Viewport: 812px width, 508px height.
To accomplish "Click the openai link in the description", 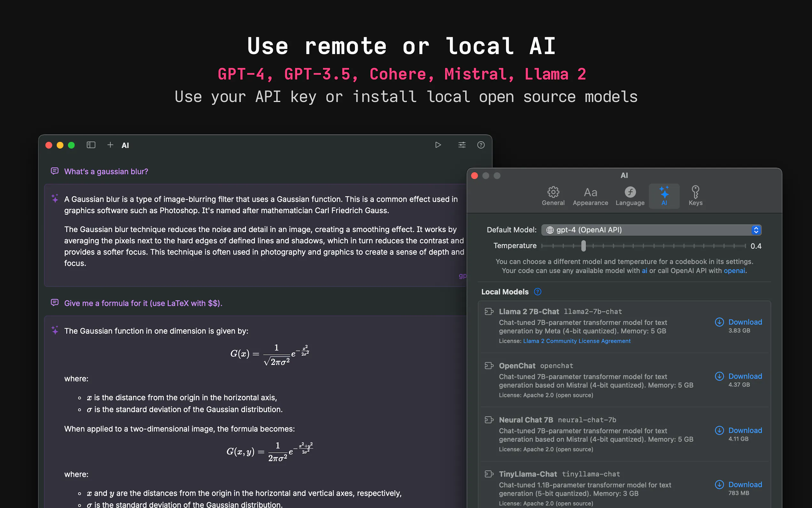I will (x=734, y=271).
